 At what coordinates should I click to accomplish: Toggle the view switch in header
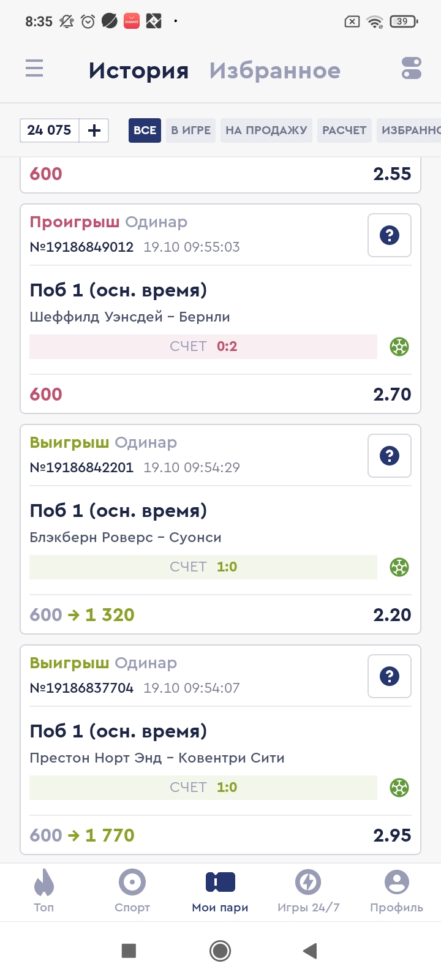[412, 68]
